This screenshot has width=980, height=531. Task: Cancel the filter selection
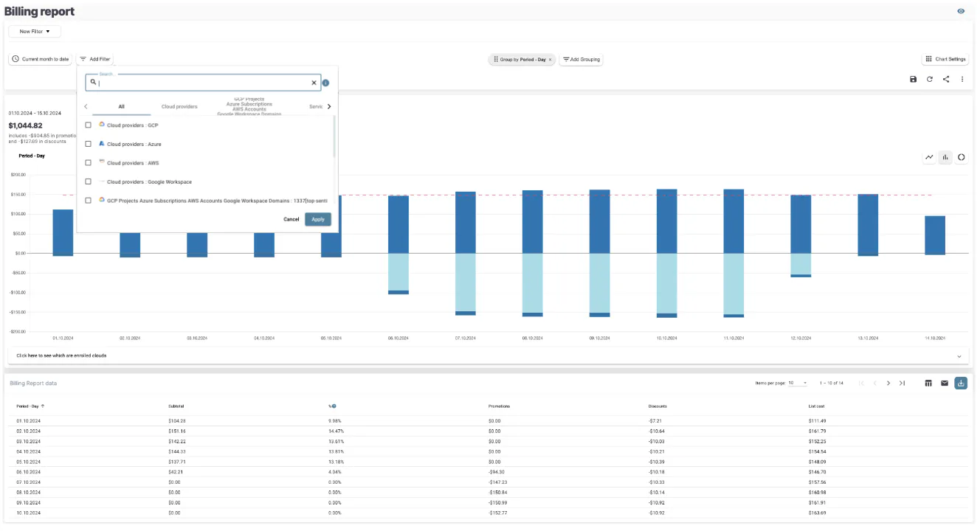tap(291, 219)
